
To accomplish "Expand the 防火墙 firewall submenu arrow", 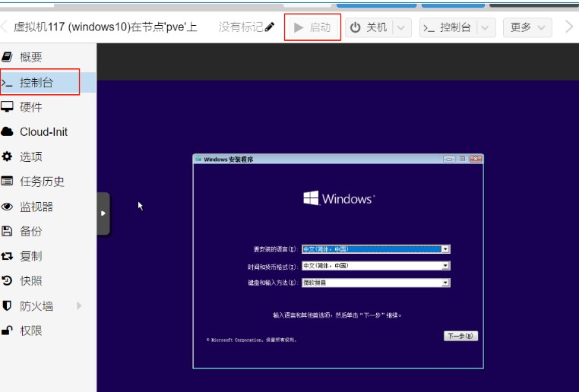I will [78, 306].
